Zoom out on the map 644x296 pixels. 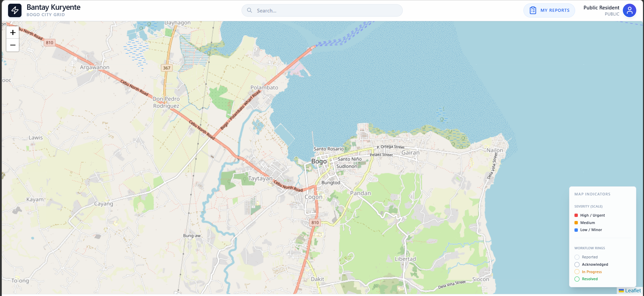click(x=13, y=45)
